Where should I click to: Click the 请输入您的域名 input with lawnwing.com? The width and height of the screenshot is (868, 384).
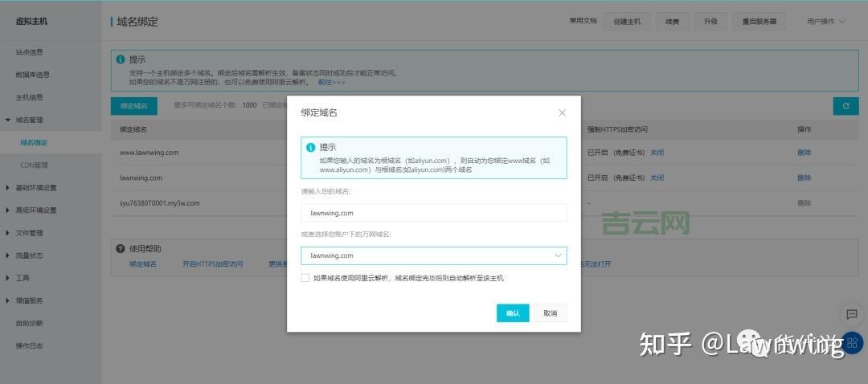(x=433, y=212)
